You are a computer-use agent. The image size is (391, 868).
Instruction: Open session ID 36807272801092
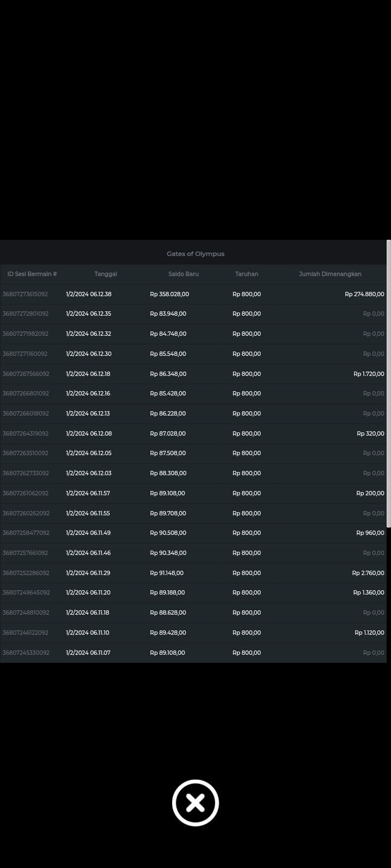tap(26, 314)
